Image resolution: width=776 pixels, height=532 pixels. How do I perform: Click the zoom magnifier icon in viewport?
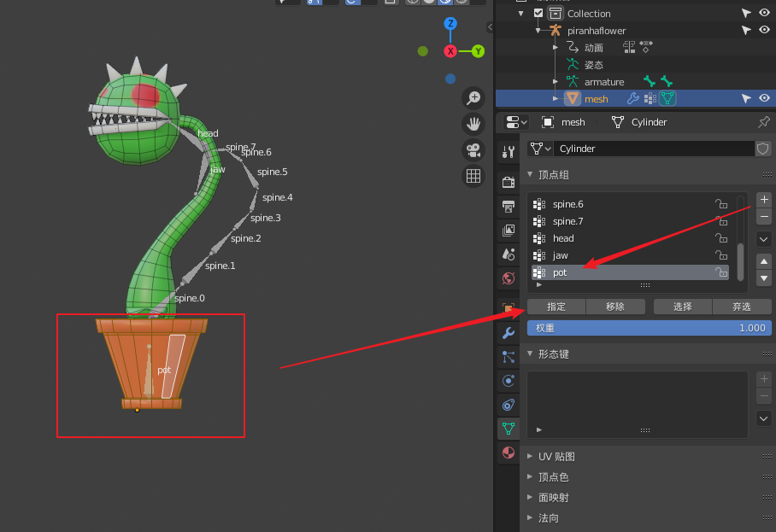[473, 98]
